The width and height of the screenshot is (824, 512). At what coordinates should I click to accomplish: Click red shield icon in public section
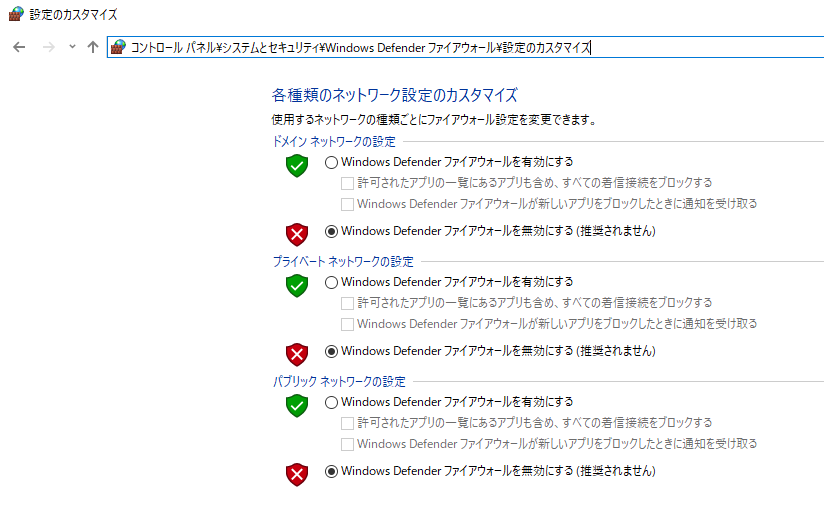(x=297, y=474)
